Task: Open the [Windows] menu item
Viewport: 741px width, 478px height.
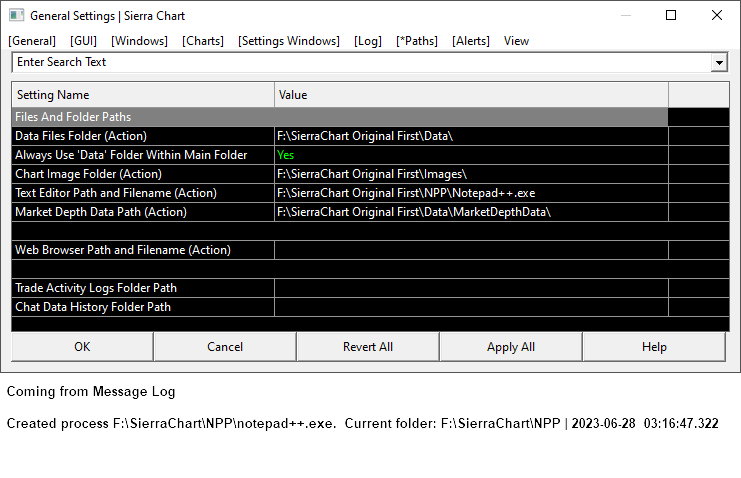Action: click(x=139, y=41)
